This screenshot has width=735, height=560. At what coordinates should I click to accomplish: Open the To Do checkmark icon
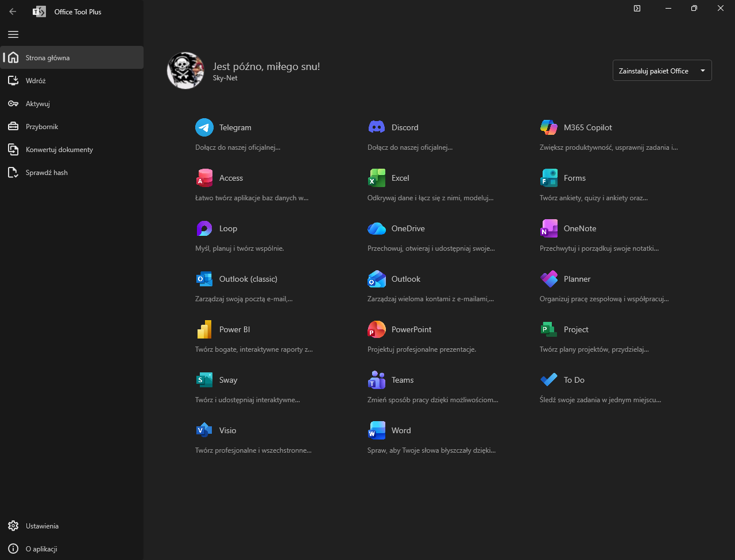549,380
